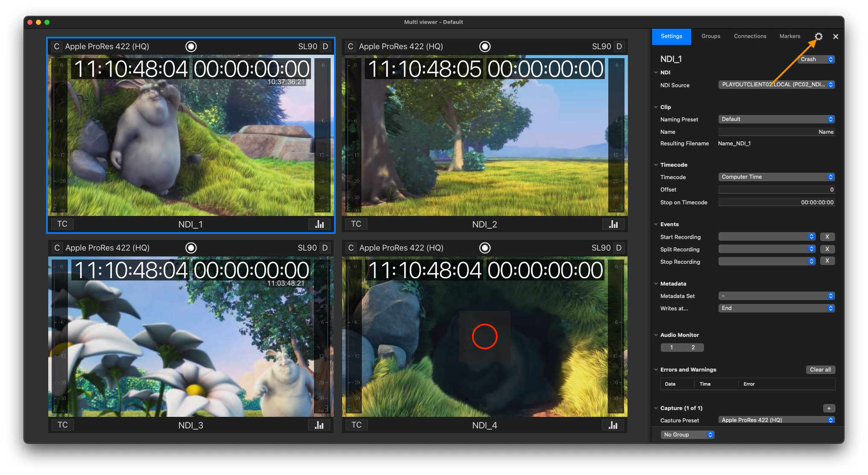Viewport: 868px width, 475px height.
Task: Click the TC button under NDI_2
Action: click(356, 224)
